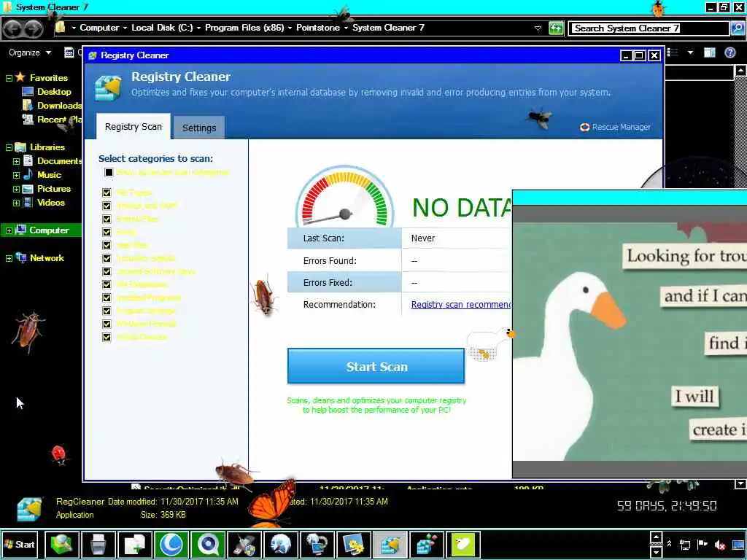This screenshot has height=560, width=747.
Task: Uncheck the Unused Software Keys category
Action: pos(107,271)
